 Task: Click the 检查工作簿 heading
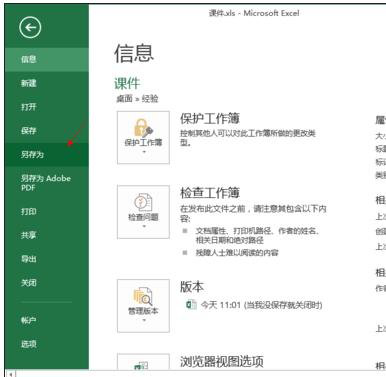(x=210, y=193)
